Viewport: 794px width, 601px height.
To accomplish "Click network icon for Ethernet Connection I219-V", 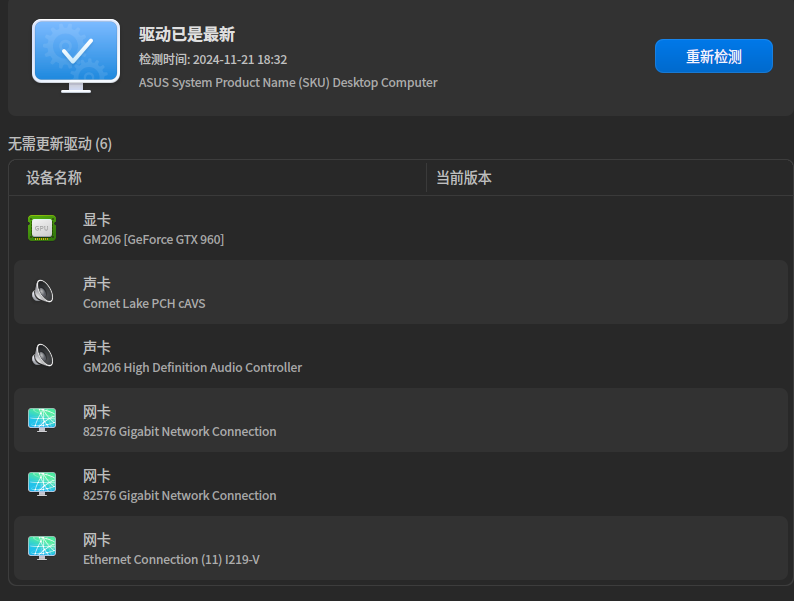I will [x=42, y=548].
